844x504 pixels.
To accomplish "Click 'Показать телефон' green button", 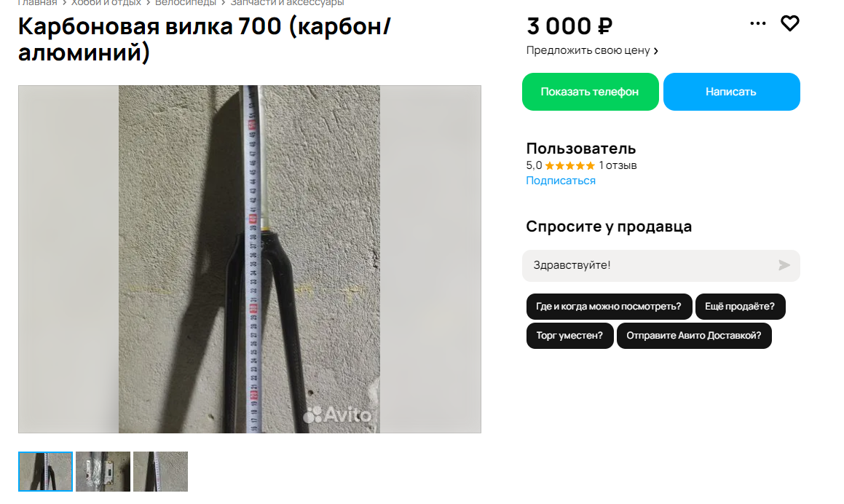I will point(590,92).
